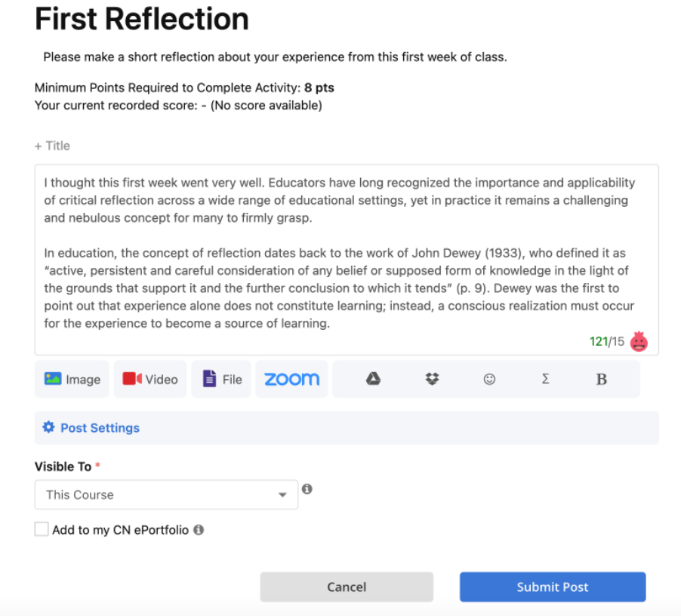Attach a file via the File button
The image size is (681, 616).
(x=221, y=379)
